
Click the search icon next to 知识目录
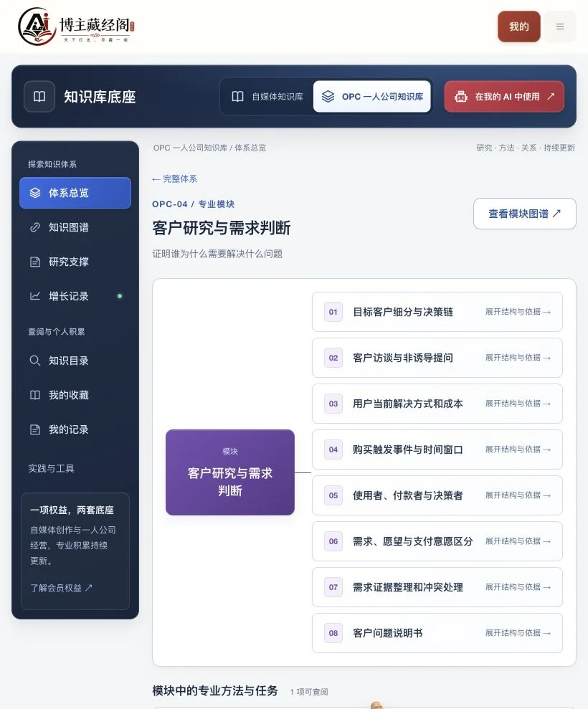click(35, 361)
